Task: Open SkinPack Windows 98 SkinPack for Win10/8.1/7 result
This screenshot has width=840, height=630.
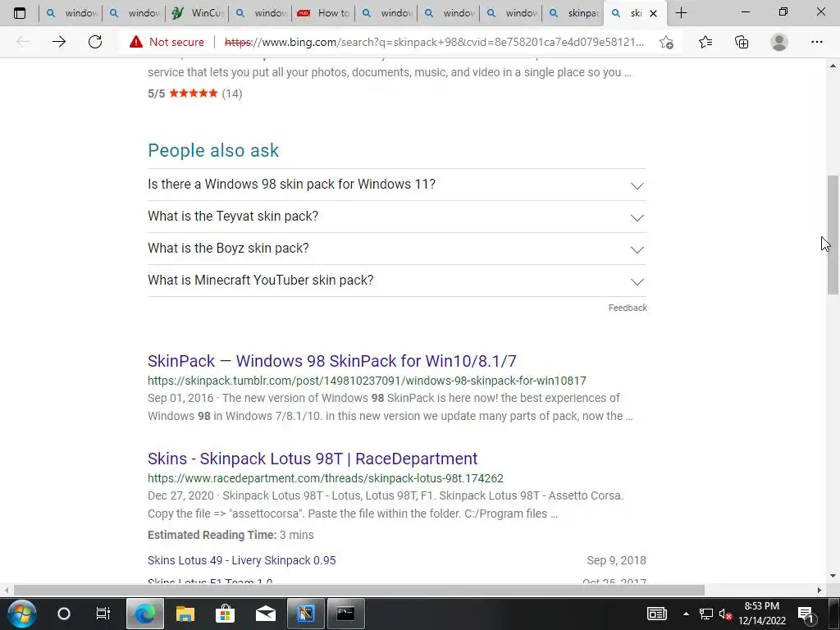Action: [331, 361]
